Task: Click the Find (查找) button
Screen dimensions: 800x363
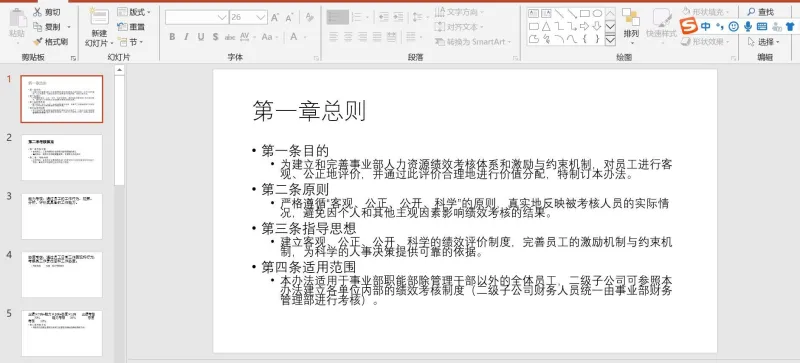Action: (760, 12)
